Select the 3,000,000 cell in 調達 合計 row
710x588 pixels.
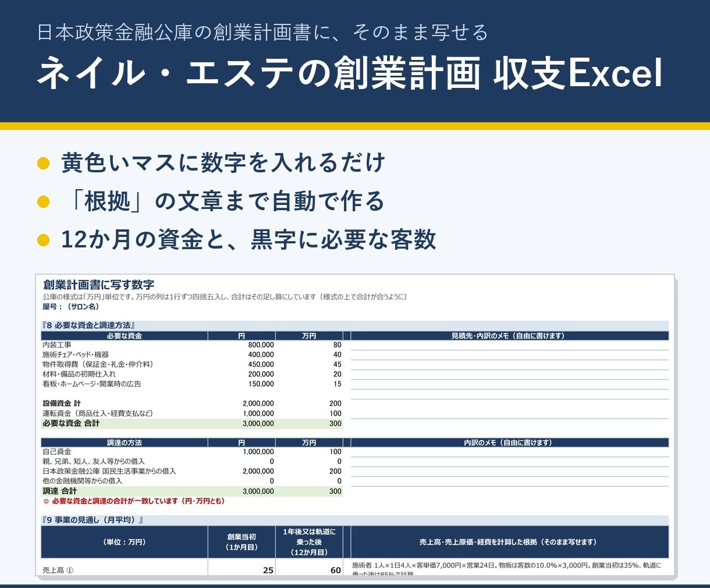point(258,491)
